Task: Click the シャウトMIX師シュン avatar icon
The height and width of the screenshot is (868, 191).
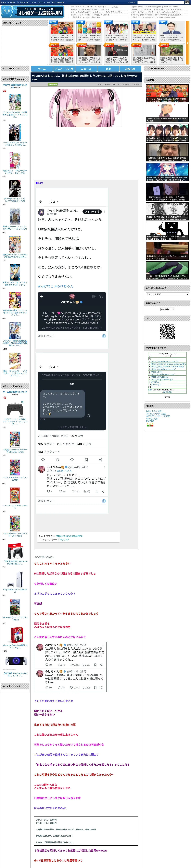Action: (x=41, y=212)
